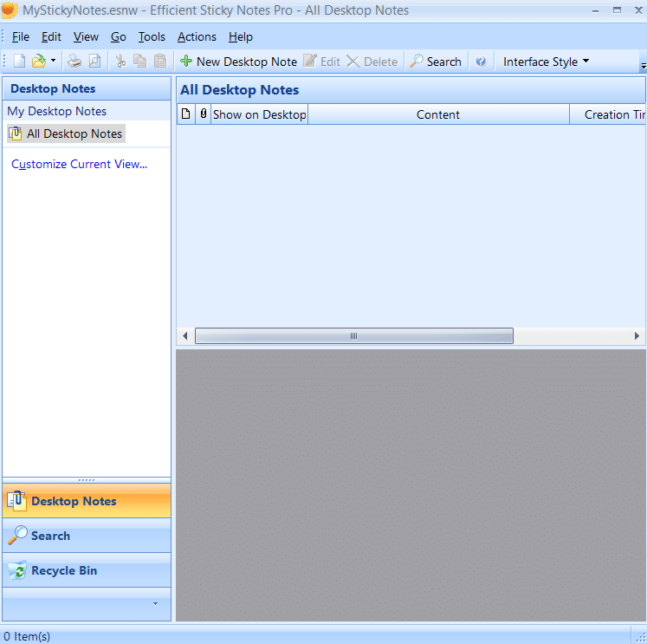Image resolution: width=647 pixels, height=644 pixels.
Task: Expand the Interface Style dropdown
Action: (x=546, y=62)
